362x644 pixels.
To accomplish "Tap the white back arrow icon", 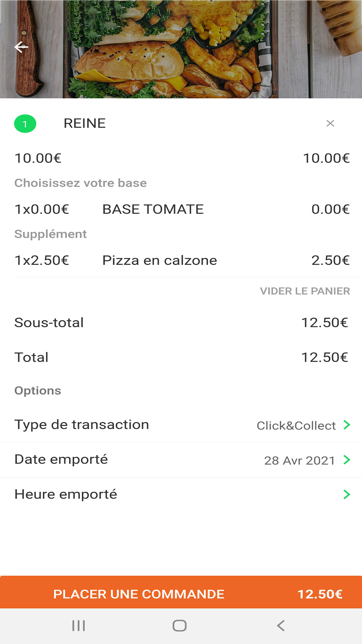I will coord(21,47).
